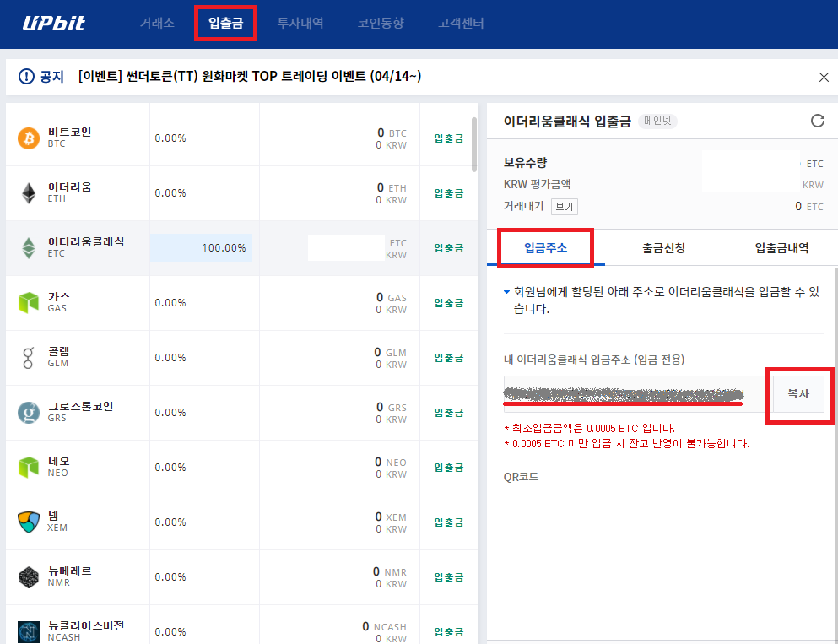838x644 pixels.
Task: Switch to the 입출금내역 tab
Action: (x=781, y=247)
